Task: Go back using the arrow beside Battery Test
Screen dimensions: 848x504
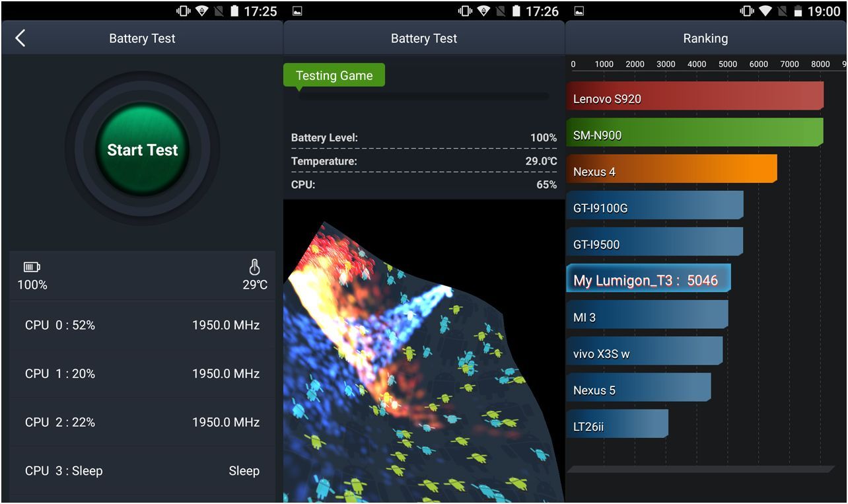Action: pos(20,38)
